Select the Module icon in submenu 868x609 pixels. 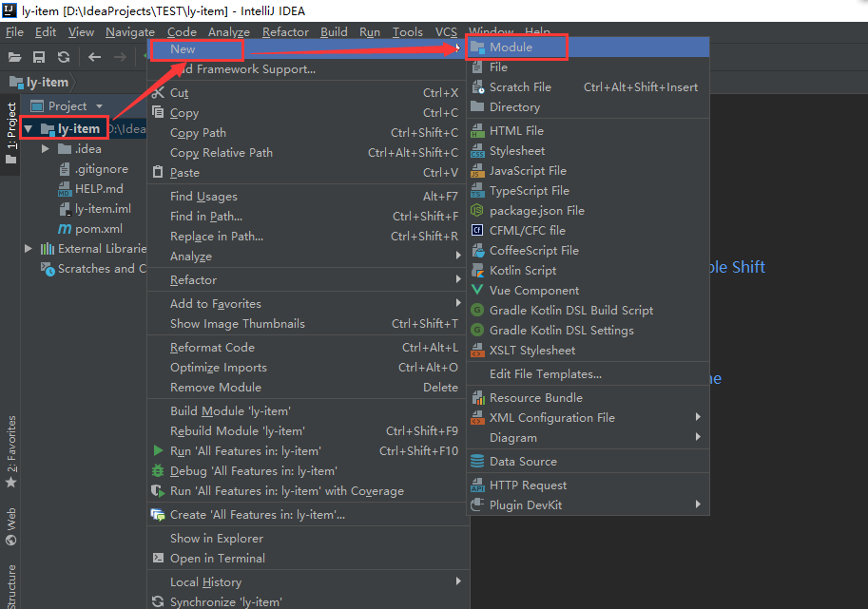pyautogui.click(x=477, y=48)
